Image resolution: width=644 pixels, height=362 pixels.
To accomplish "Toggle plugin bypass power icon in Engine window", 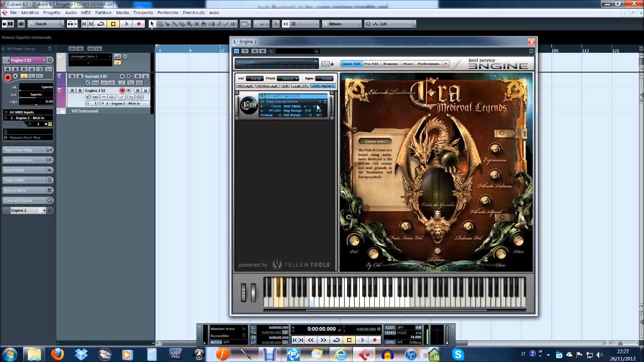I will point(236,51).
